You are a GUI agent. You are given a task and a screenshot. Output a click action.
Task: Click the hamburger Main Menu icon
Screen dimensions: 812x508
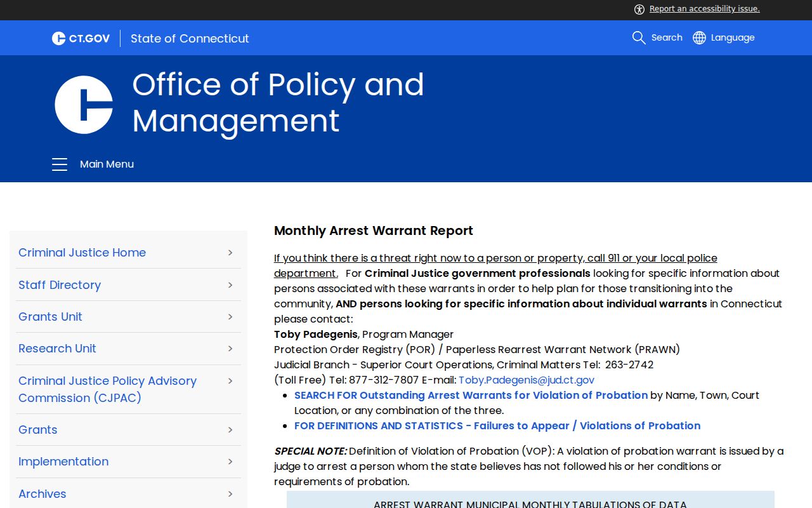click(x=60, y=164)
